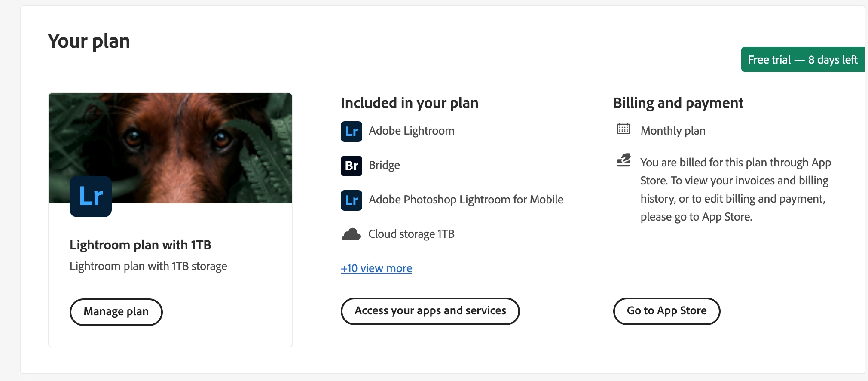Screen dimensions: 868x381
Task: Click the Cloud storage 1TB label
Action: pos(411,234)
